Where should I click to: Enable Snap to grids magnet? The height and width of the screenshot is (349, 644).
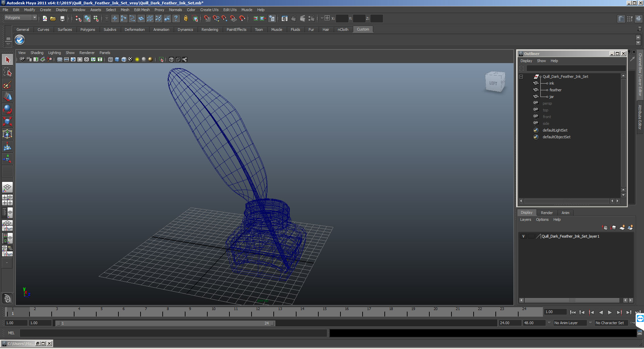pos(207,18)
